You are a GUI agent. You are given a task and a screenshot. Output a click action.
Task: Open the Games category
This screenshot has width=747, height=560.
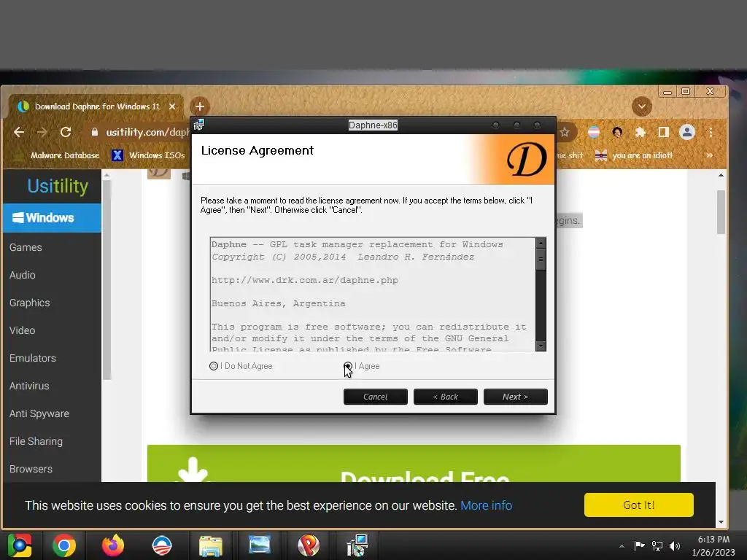coord(26,247)
